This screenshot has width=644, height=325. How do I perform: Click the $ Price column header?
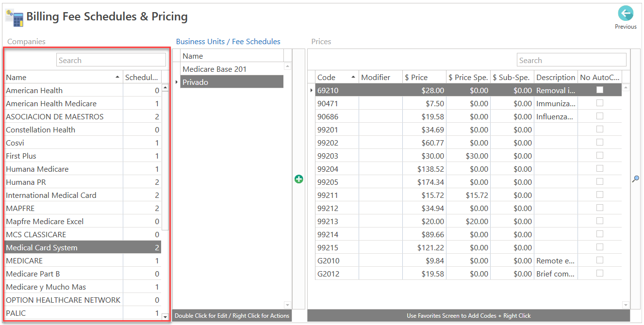[424, 77]
